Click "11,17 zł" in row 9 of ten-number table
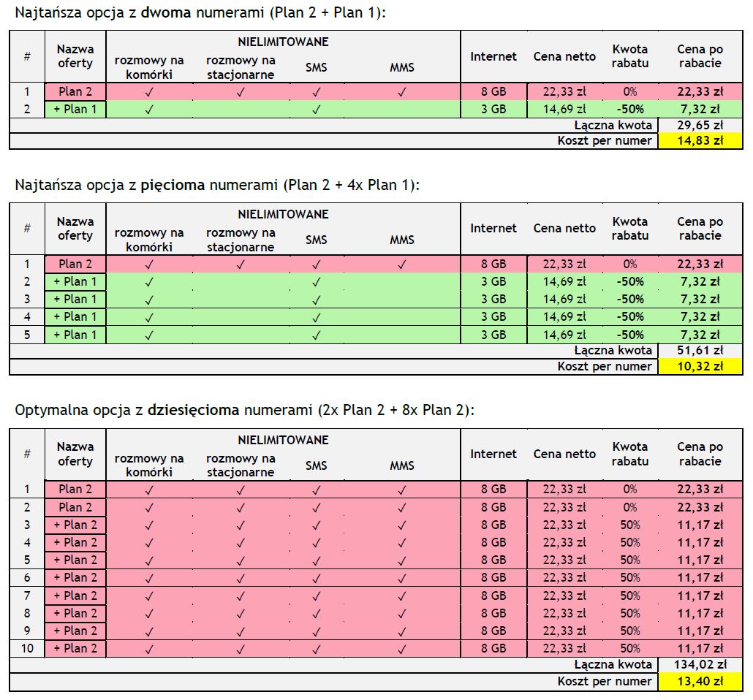Screen dimensions: 753x700 [700, 631]
